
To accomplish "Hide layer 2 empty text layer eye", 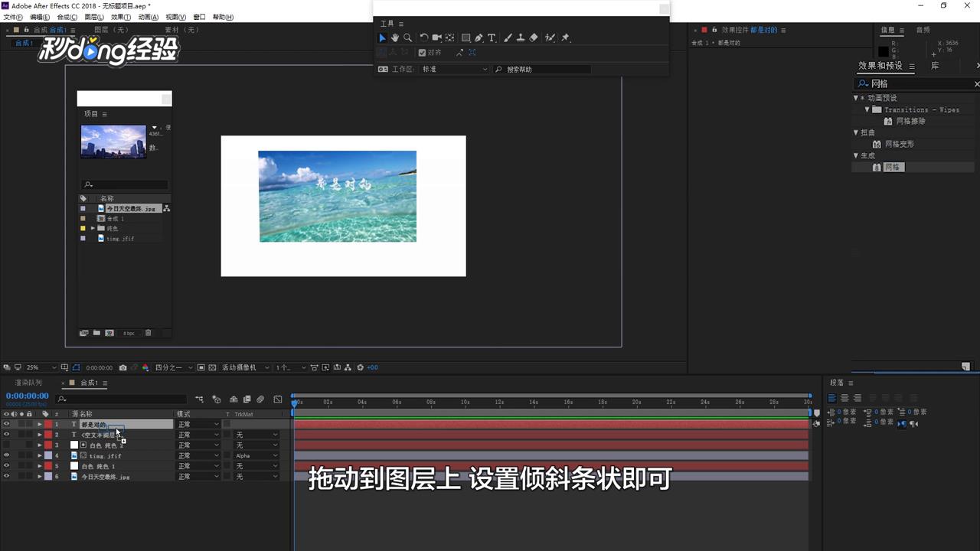I will [7, 435].
